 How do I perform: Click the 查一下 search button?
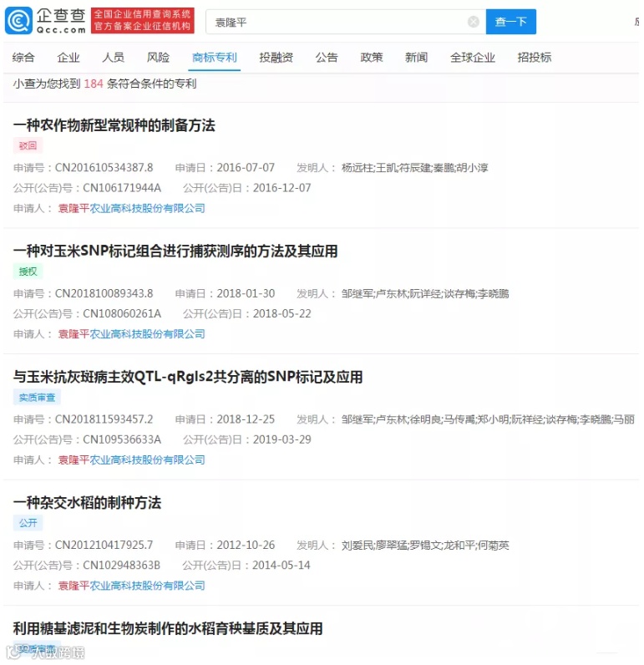click(510, 22)
